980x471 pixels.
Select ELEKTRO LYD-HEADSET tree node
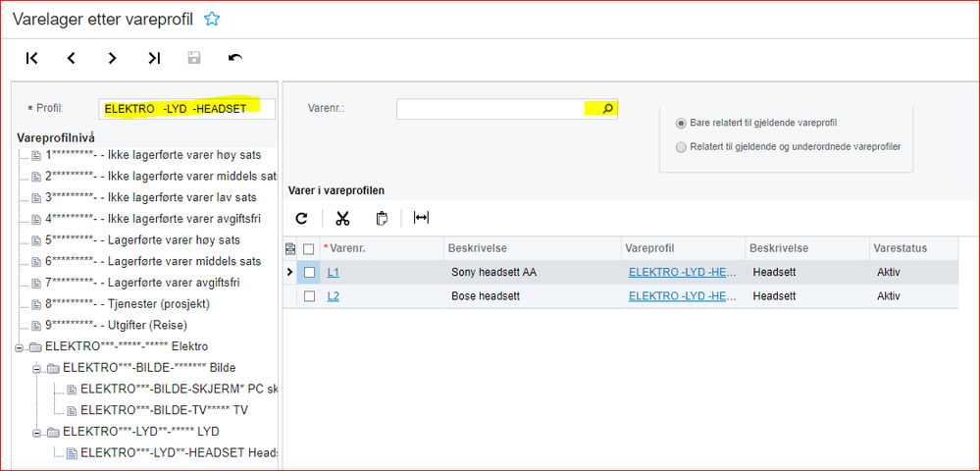pos(179,453)
